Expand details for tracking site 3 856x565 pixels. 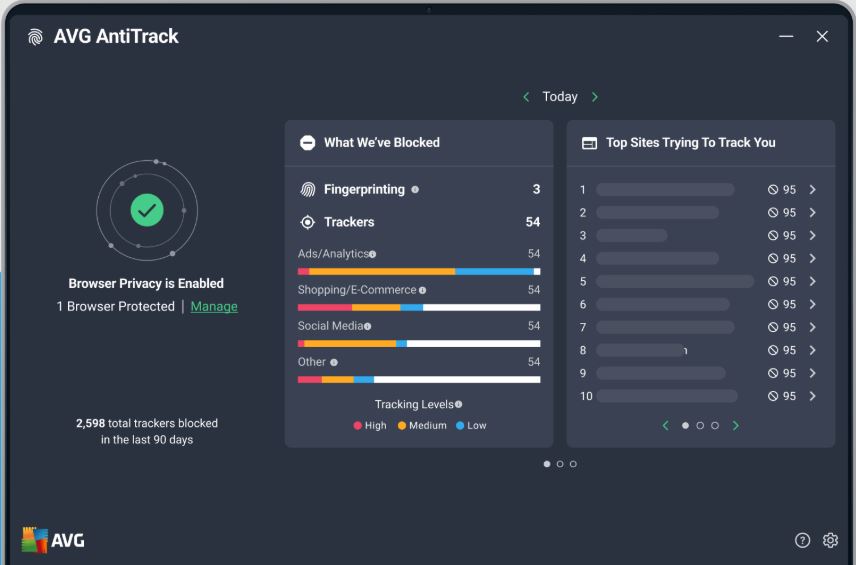click(x=812, y=235)
